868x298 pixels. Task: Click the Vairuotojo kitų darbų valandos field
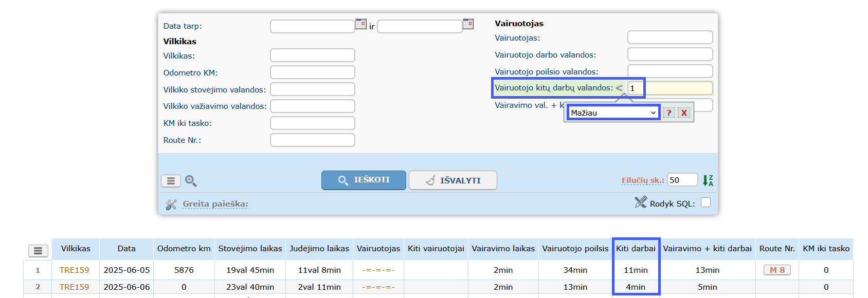(670, 88)
